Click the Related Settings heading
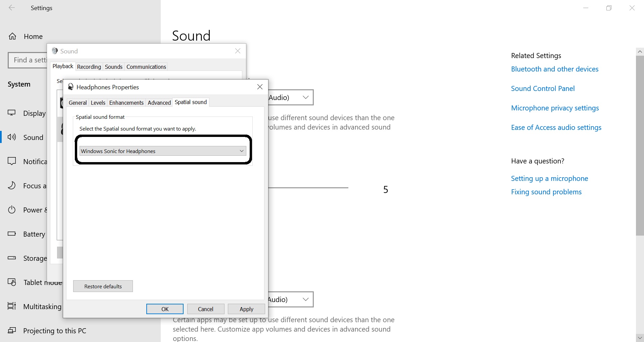This screenshot has height=342, width=644. click(x=536, y=56)
